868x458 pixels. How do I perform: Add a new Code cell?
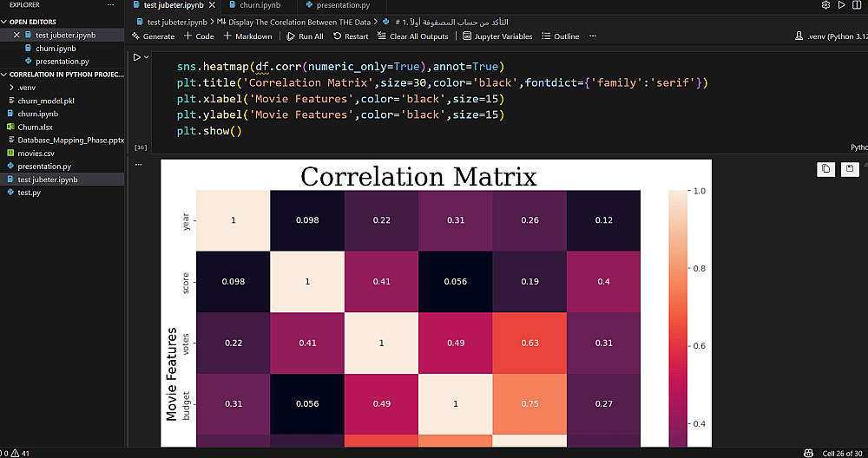click(x=199, y=36)
